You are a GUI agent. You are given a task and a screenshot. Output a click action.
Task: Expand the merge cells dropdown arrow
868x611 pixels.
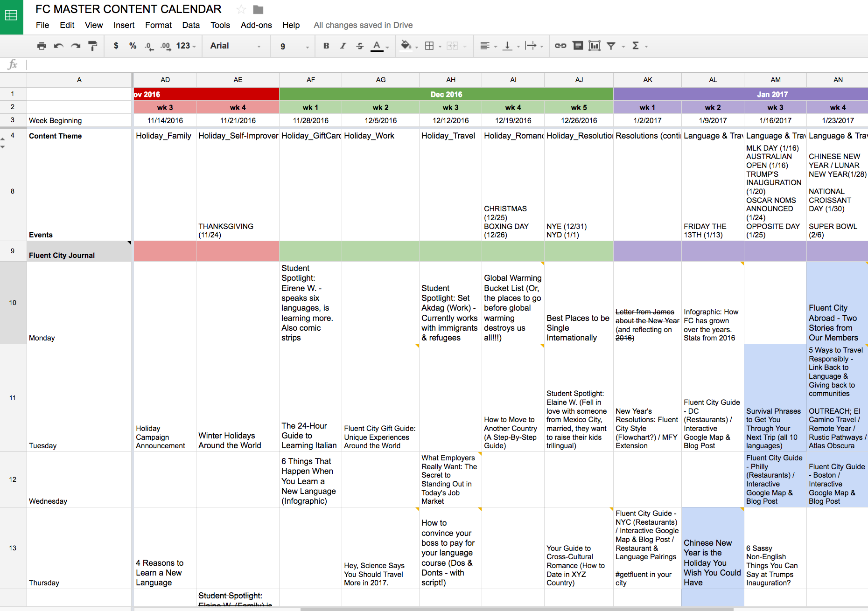pyautogui.click(x=465, y=47)
